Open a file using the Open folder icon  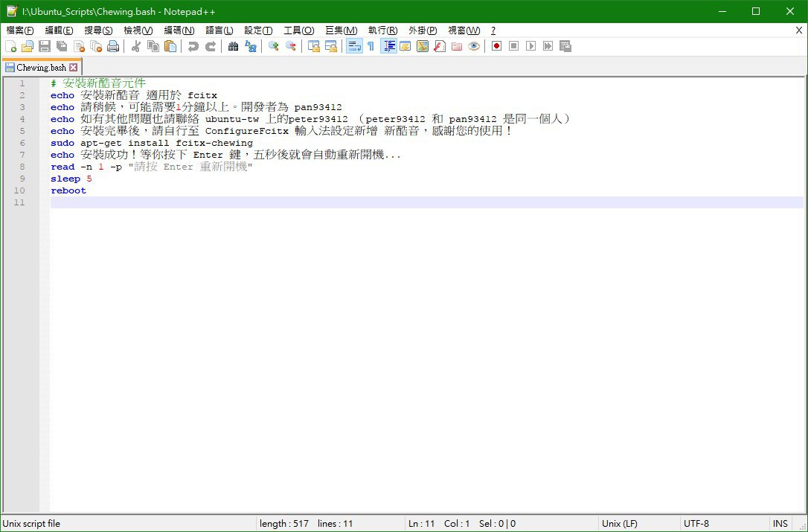[x=28, y=46]
